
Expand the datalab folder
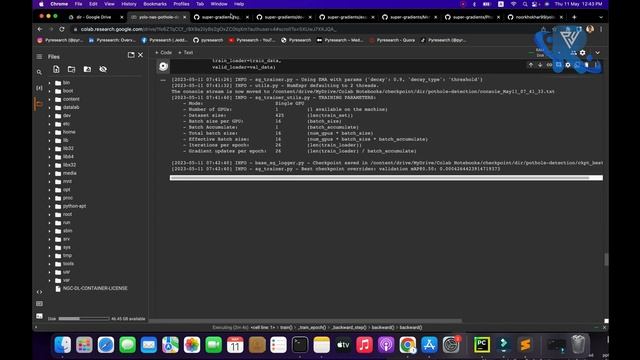(50, 107)
